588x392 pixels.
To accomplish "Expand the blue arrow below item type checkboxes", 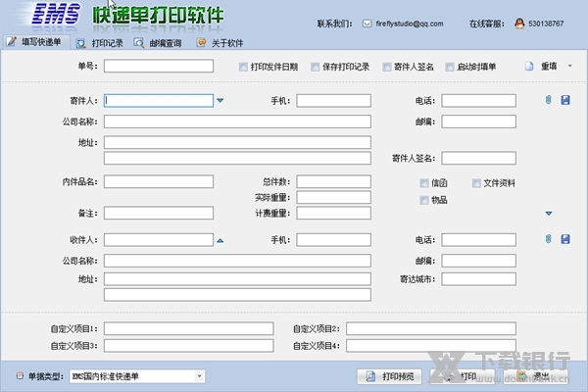I will pos(549,214).
